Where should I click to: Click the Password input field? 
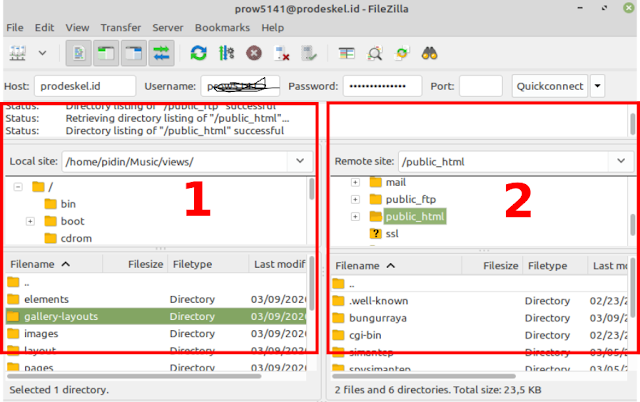click(382, 86)
